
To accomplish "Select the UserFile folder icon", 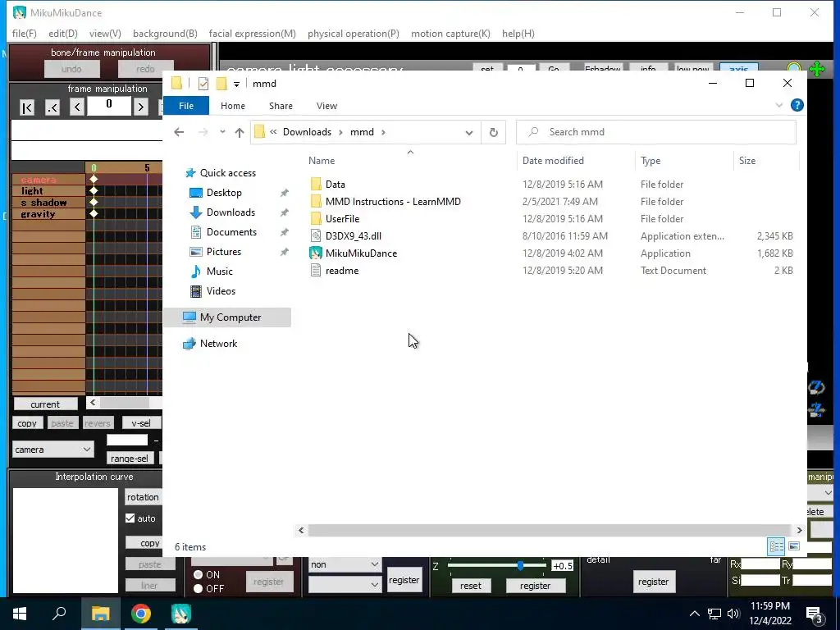I will click(316, 218).
